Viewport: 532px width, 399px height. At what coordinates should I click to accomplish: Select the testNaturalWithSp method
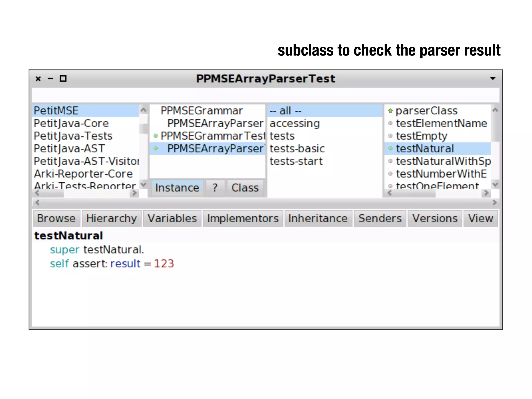[x=438, y=161]
